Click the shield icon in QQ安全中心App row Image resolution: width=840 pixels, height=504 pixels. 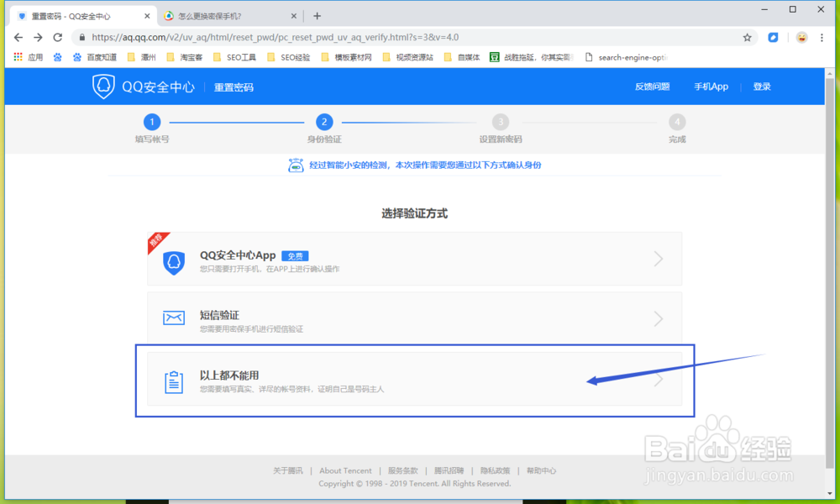point(174,262)
